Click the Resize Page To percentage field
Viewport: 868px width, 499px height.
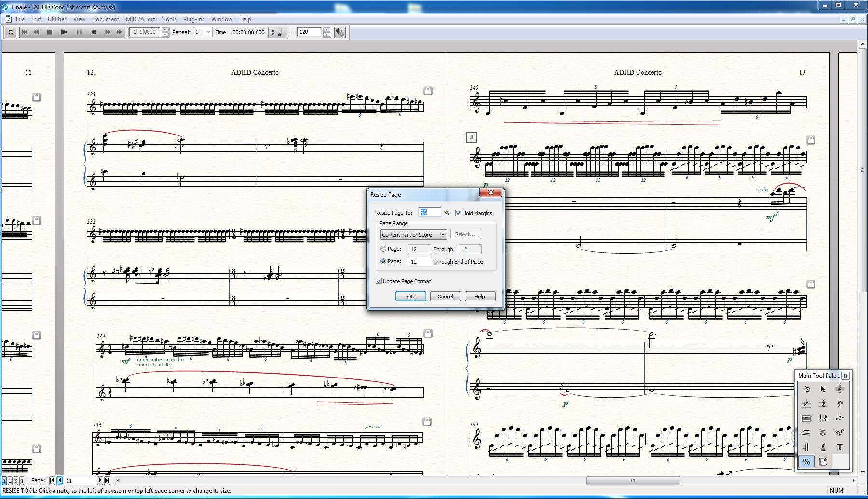coord(429,212)
